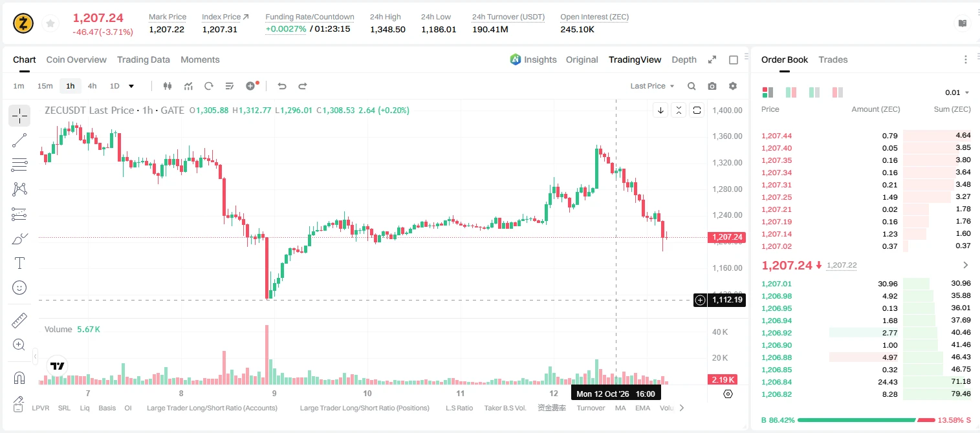Open AI Insights
The image size is (980, 433).
[533, 59]
